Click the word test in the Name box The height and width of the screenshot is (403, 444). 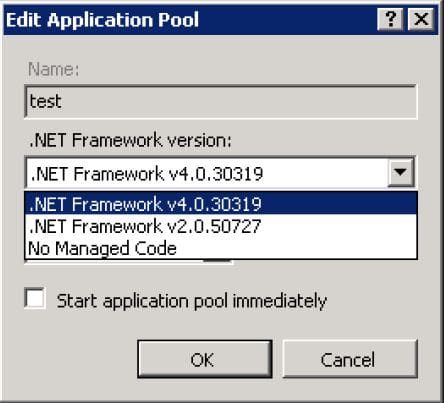click(45, 101)
